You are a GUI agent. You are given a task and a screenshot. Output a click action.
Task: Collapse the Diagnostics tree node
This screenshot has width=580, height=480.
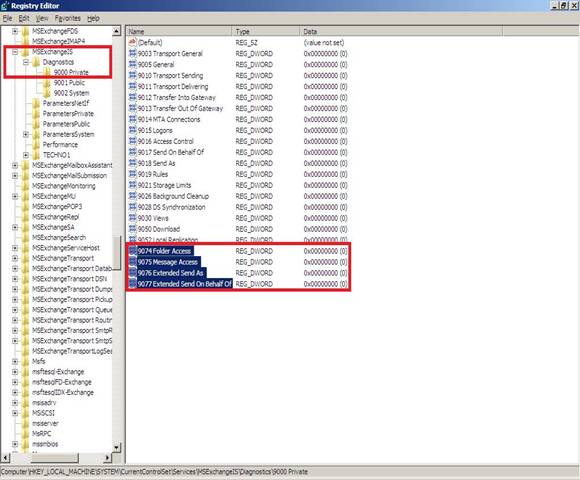26,62
